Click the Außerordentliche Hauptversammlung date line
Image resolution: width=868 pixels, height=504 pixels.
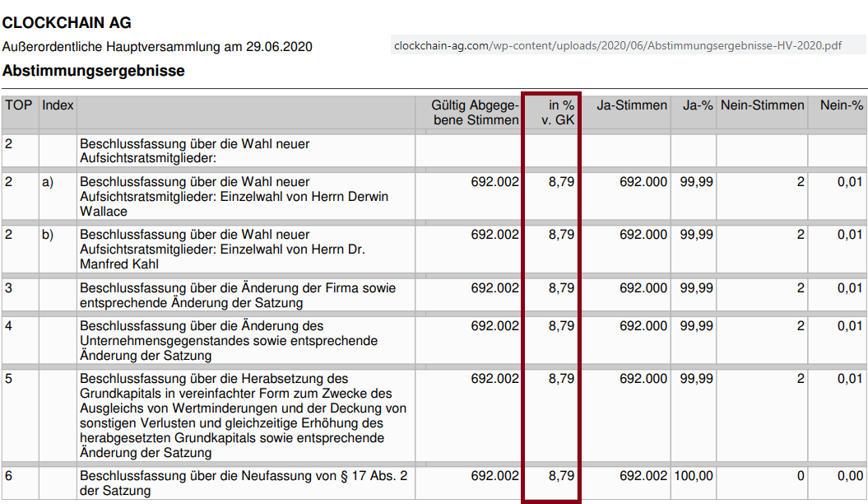pyautogui.click(x=157, y=46)
